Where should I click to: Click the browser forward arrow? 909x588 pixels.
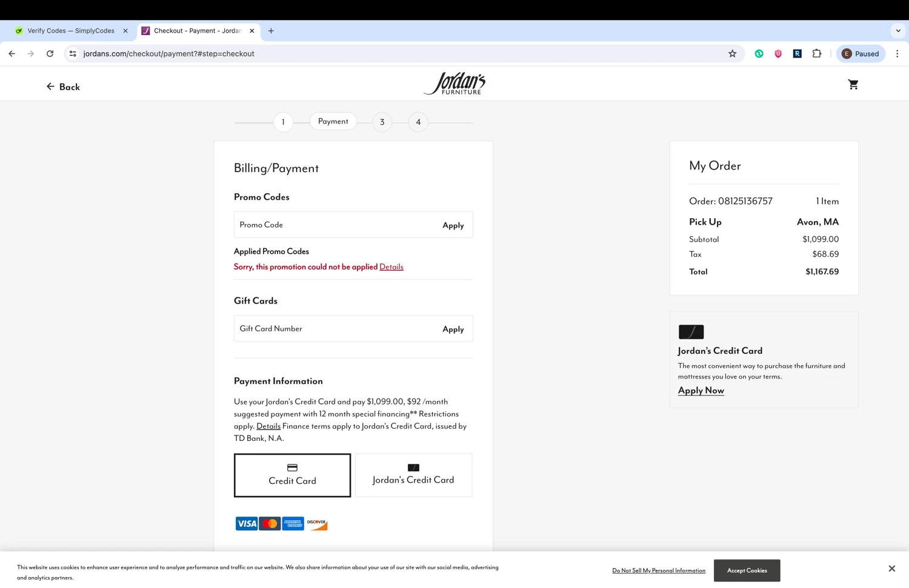pyautogui.click(x=31, y=53)
